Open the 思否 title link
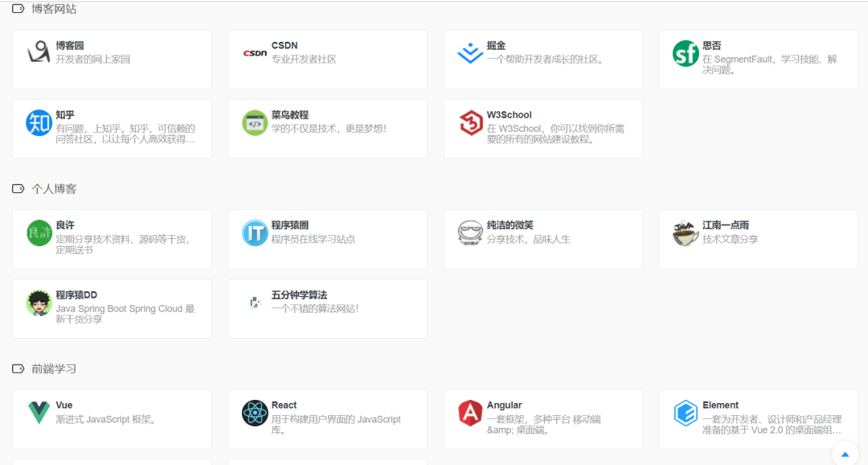 pos(712,45)
